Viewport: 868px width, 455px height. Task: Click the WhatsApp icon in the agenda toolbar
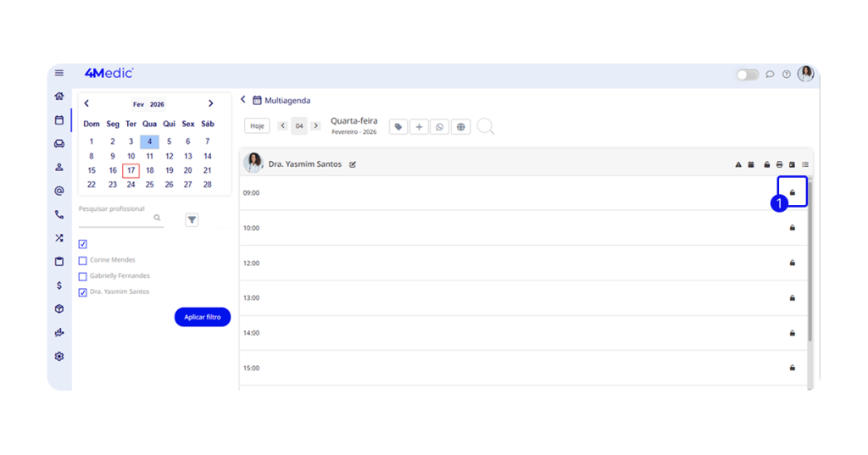[x=439, y=127]
